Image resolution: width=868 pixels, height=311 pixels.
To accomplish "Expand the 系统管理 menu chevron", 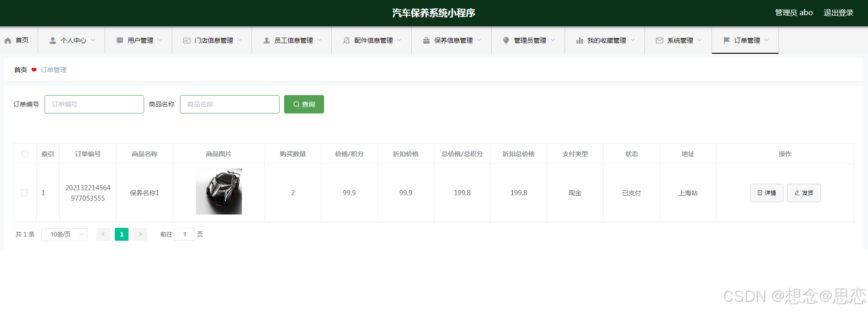I will (x=700, y=40).
